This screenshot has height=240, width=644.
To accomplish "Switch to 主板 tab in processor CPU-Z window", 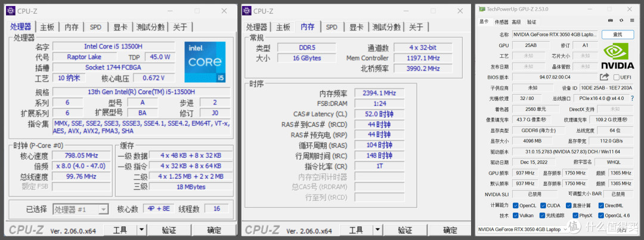I will coord(47,27).
